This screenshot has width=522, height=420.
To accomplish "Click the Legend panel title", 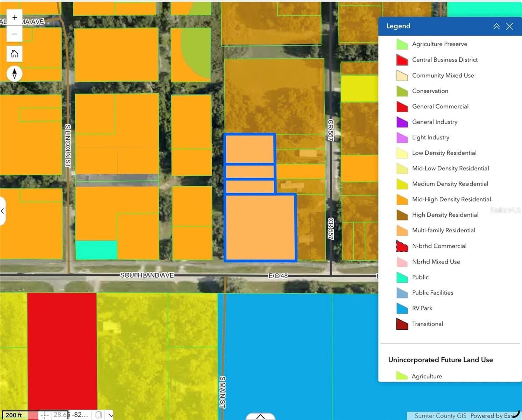I will tap(398, 26).
